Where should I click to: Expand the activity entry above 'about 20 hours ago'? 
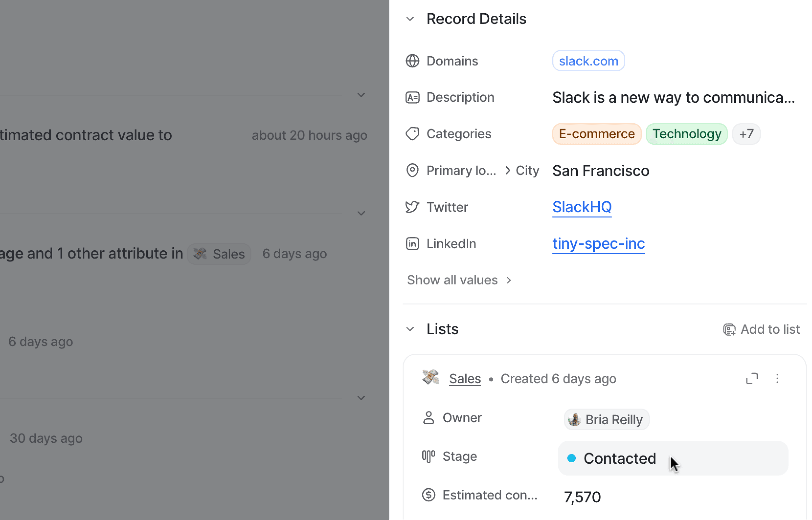(361, 95)
